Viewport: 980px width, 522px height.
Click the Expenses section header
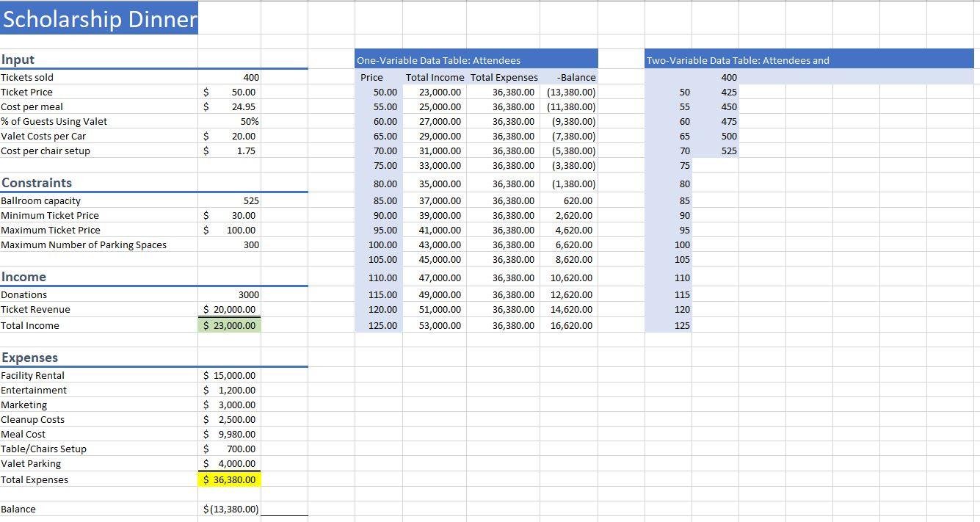[29, 358]
